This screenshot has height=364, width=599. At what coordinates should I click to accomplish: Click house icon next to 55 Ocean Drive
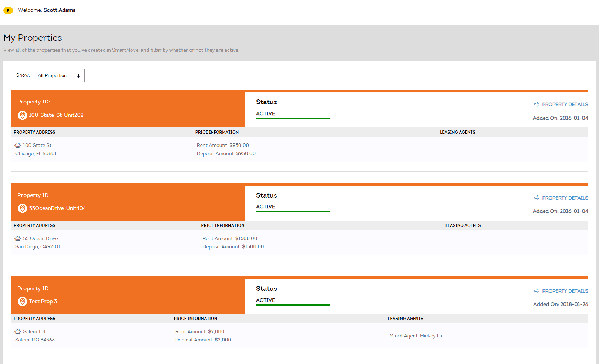pos(18,239)
